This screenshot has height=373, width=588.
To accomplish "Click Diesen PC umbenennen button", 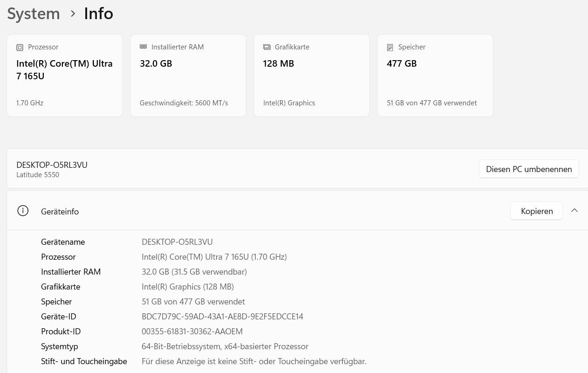I will tap(529, 169).
